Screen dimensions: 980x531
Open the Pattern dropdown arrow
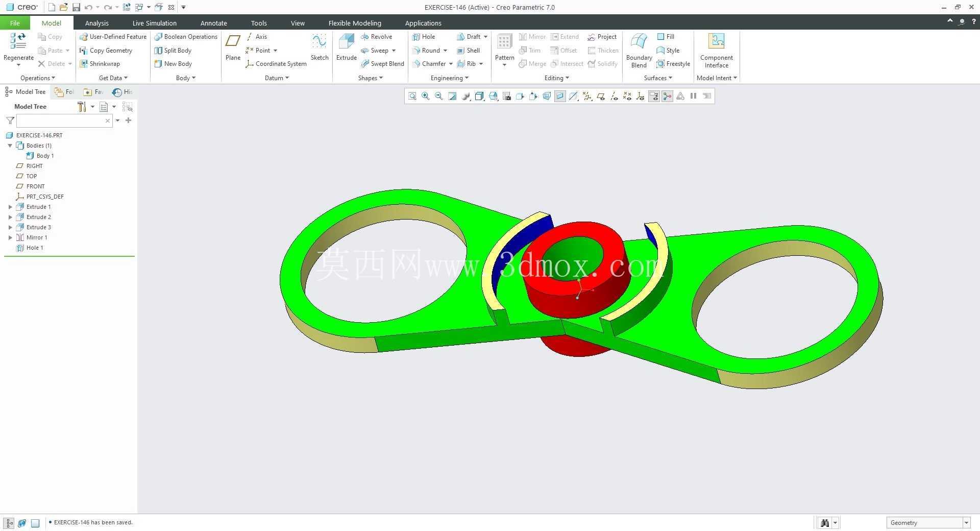click(x=504, y=65)
